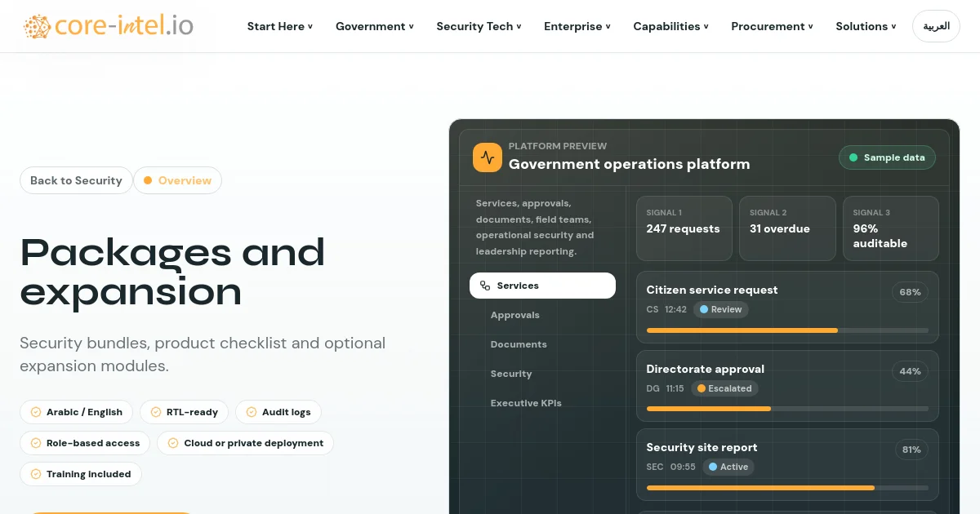Click the Review status chip

click(721, 309)
